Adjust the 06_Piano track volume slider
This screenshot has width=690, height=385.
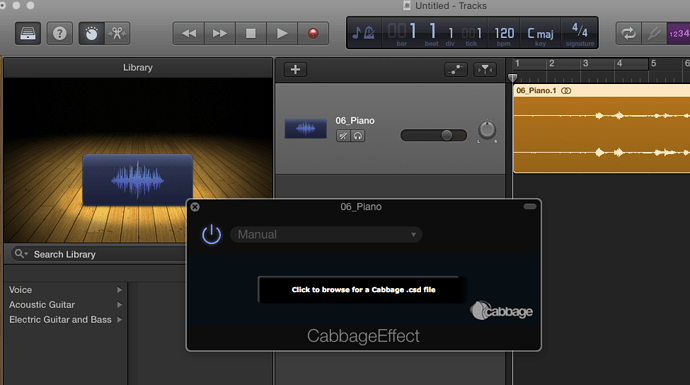click(433, 135)
